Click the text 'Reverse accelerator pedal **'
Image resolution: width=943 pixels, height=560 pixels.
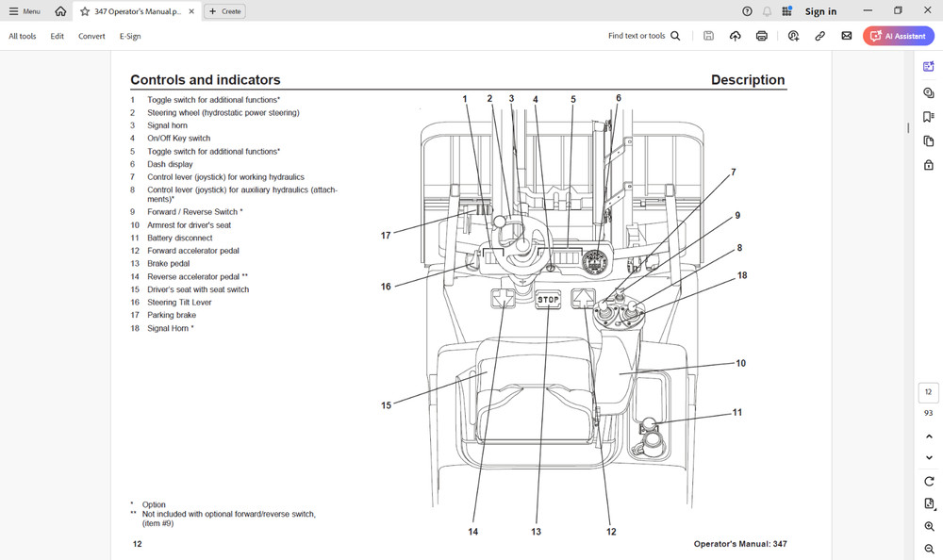[x=197, y=276]
